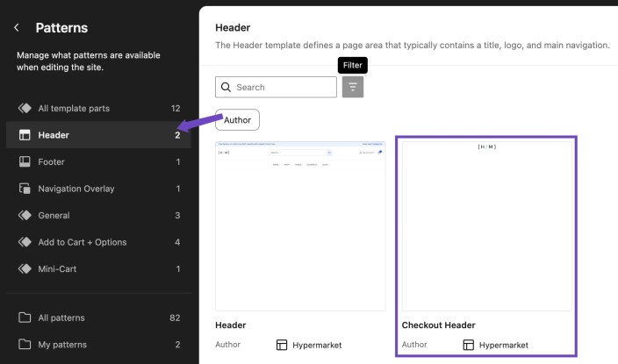Click the Header layout icon in sidebar
This screenshot has width=618, height=364.
[25, 135]
